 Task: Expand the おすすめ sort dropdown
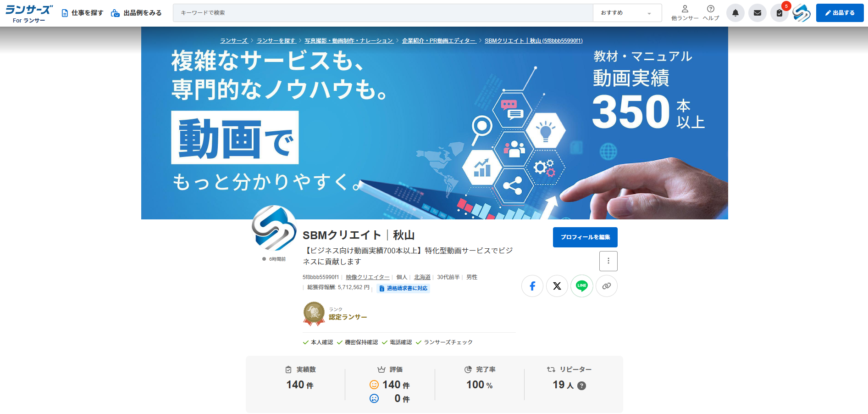point(627,13)
